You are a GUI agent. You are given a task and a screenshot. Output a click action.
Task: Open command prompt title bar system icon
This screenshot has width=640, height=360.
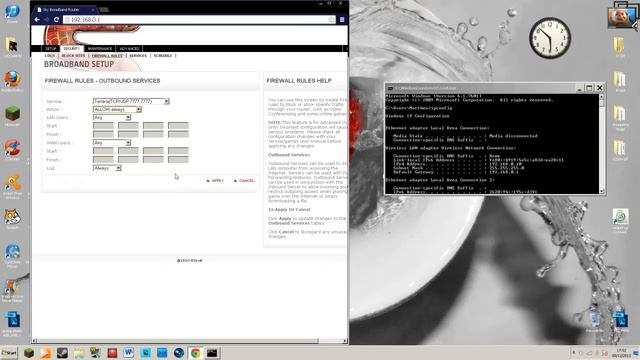[x=390, y=88]
